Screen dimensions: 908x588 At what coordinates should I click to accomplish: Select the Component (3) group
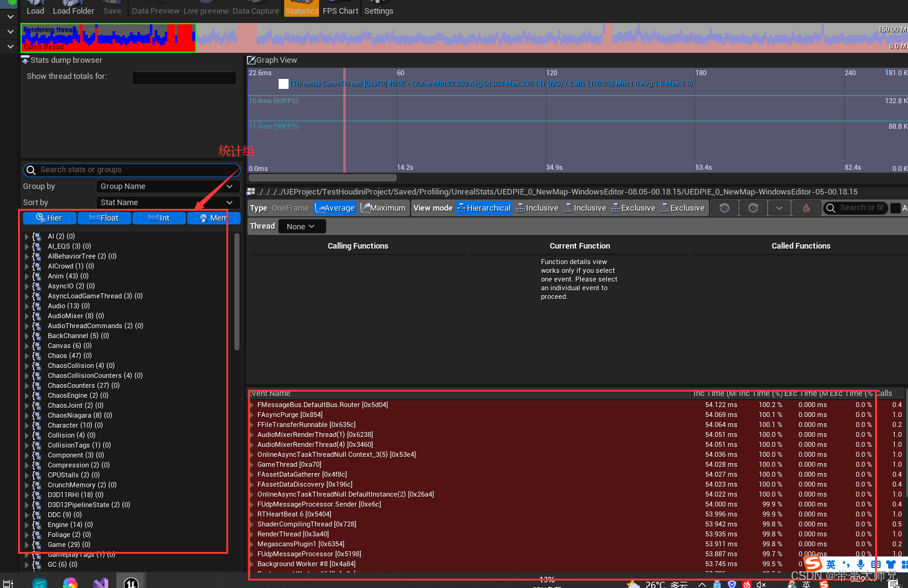click(76, 455)
